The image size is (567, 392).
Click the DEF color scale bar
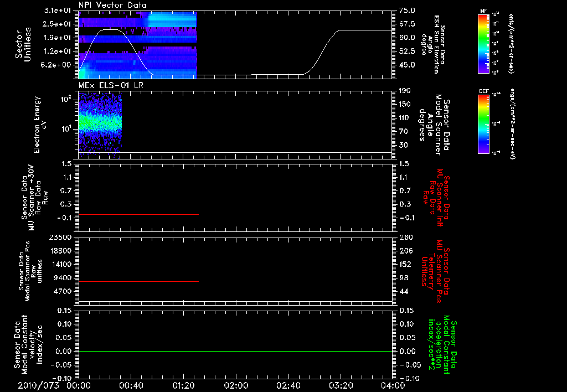[484, 123]
